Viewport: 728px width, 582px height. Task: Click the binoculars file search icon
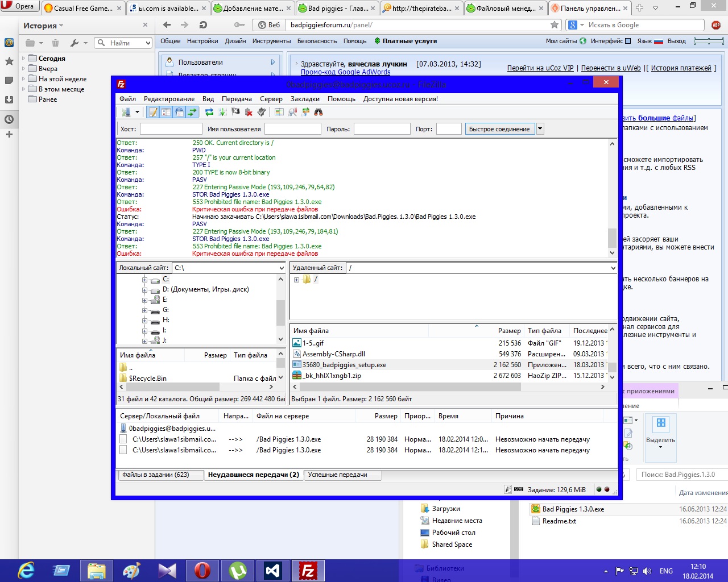point(318,113)
